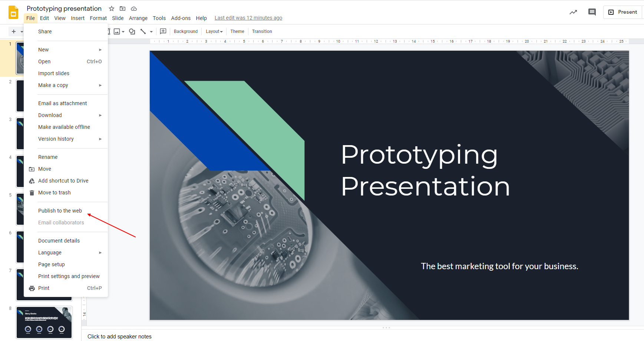Click the folder icon beside Move
Screen dimensions: 644x341
32,169
